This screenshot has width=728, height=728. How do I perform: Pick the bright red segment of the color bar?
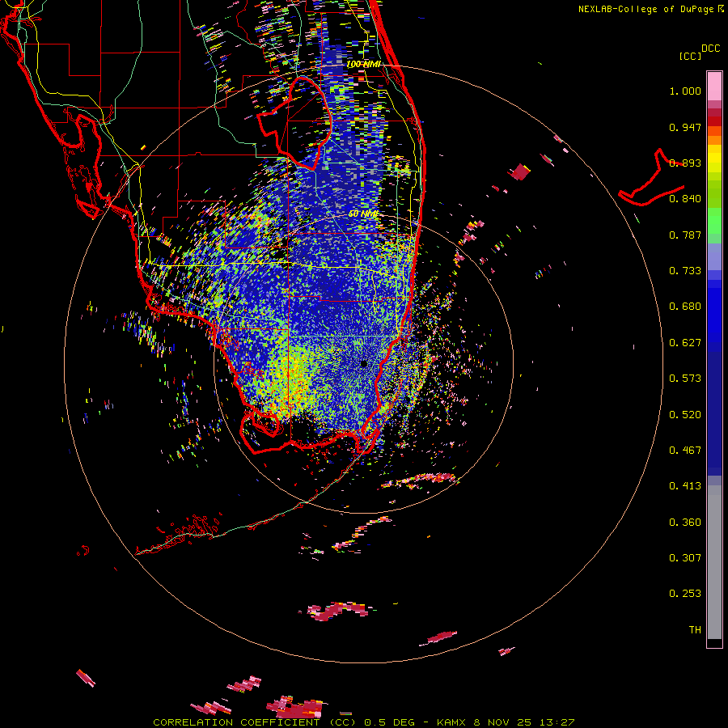[x=714, y=121]
